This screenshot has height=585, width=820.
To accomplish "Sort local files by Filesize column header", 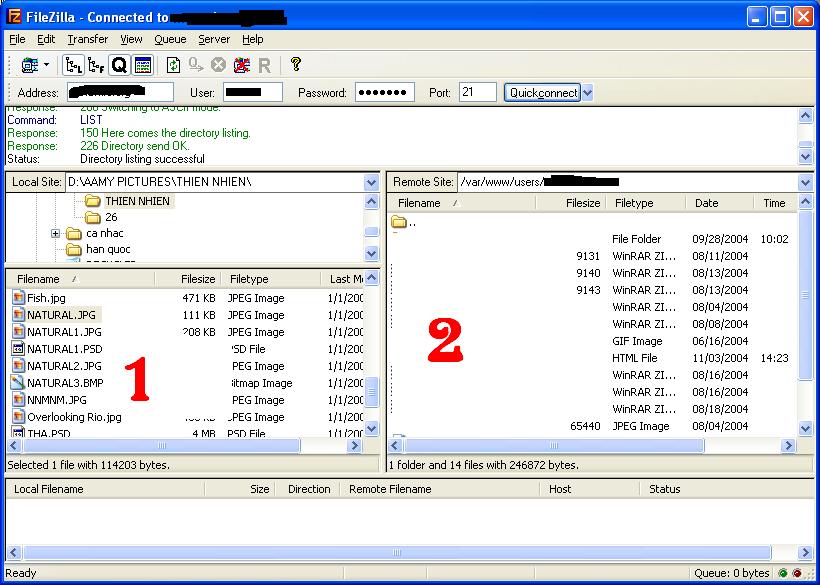I will (188, 279).
